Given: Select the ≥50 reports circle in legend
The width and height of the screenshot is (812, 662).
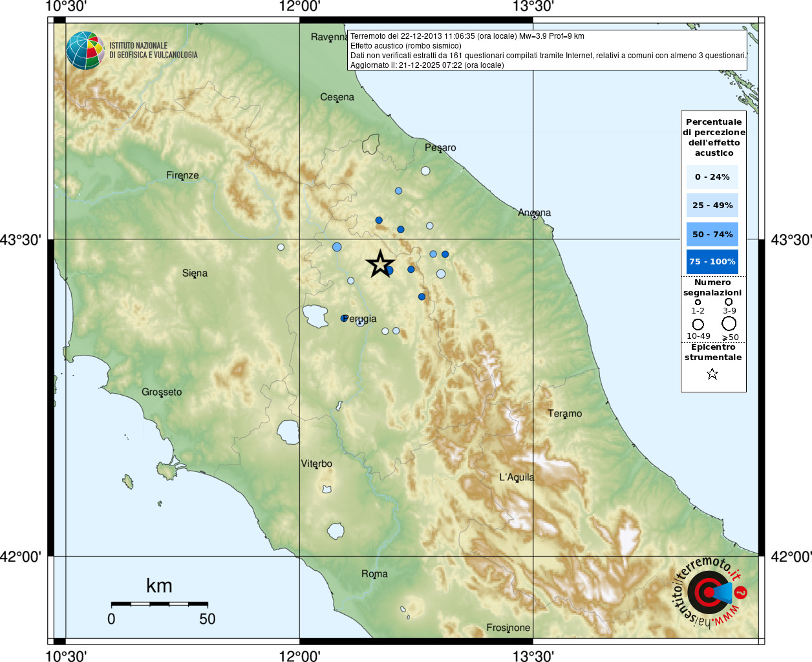Looking at the screenshot, I should click(x=729, y=323).
